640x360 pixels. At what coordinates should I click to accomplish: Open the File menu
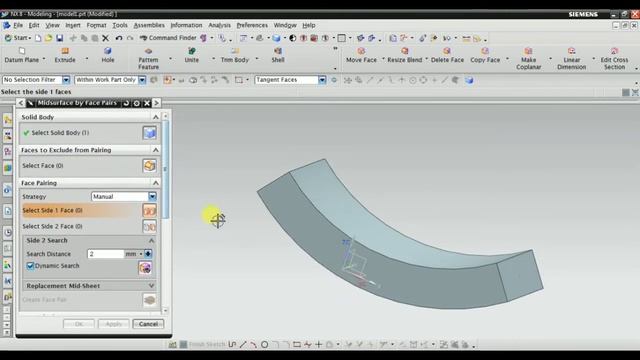click(x=18, y=25)
